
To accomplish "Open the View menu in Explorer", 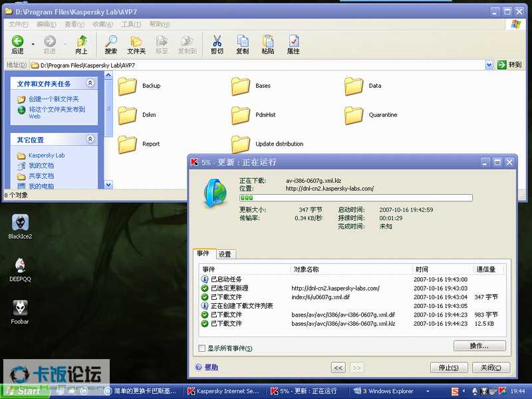I will (74, 24).
